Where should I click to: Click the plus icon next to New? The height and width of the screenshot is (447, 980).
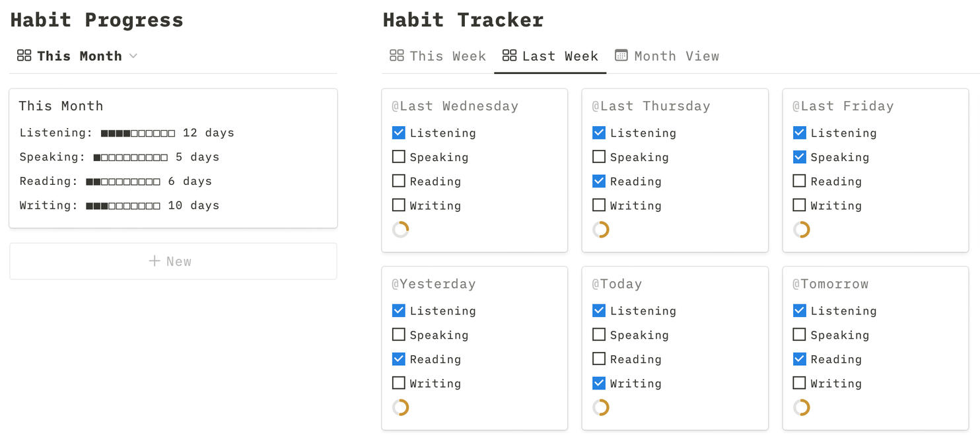point(155,261)
